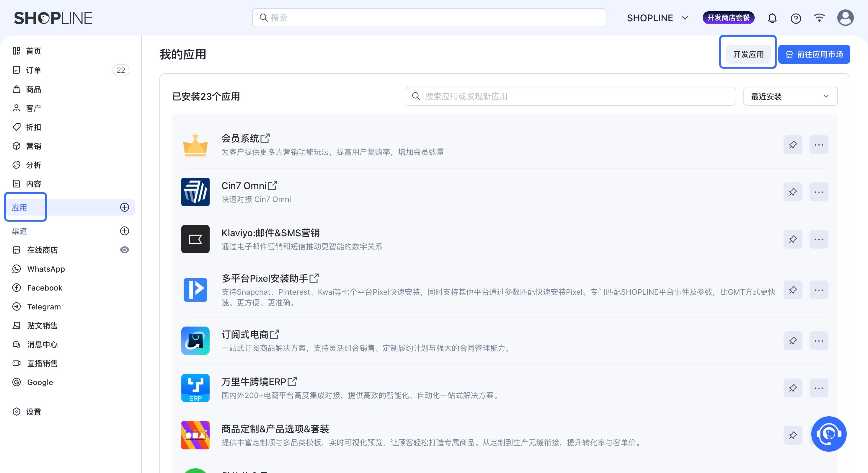Expand the 最近安装 sort dropdown
The image size is (868, 473).
(790, 96)
